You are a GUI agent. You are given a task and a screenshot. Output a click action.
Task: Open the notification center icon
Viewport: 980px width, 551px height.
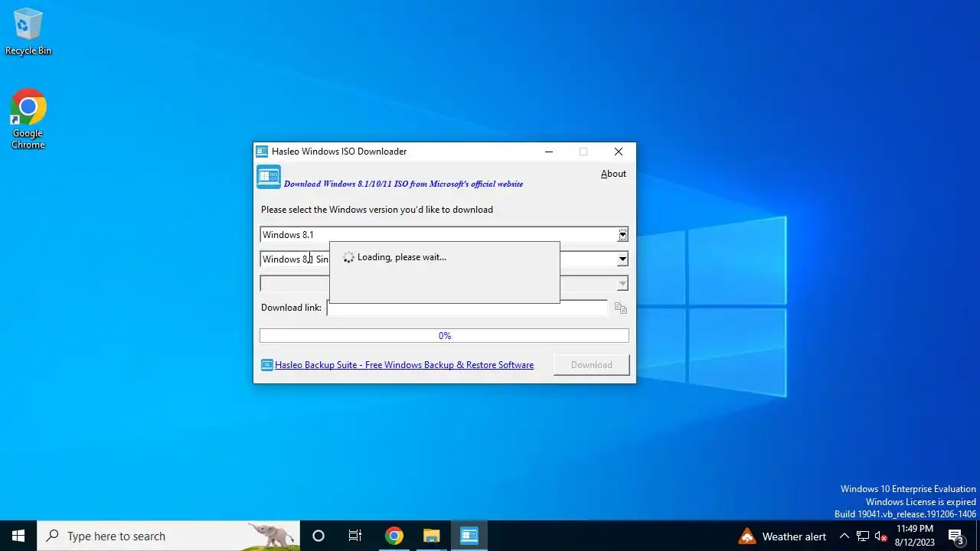point(955,536)
